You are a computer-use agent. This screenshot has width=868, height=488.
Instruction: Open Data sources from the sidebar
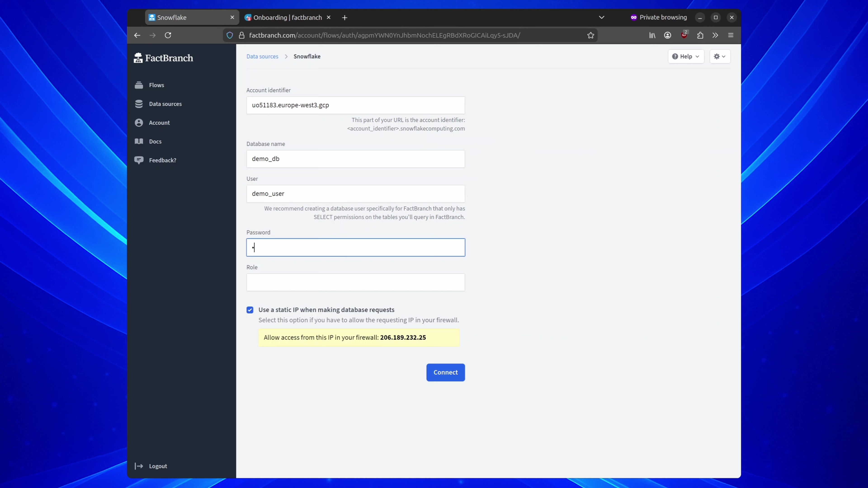click(x=165, y=104)
